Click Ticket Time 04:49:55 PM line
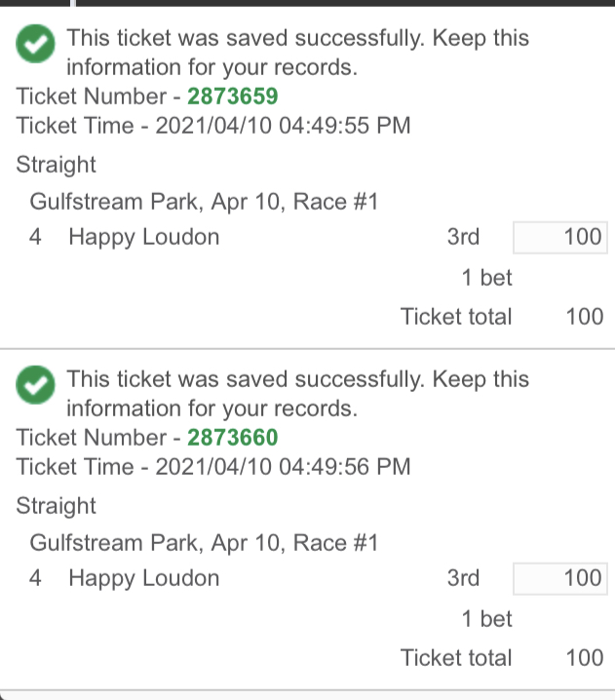615x700 pixels. click(x=213, y=125)
